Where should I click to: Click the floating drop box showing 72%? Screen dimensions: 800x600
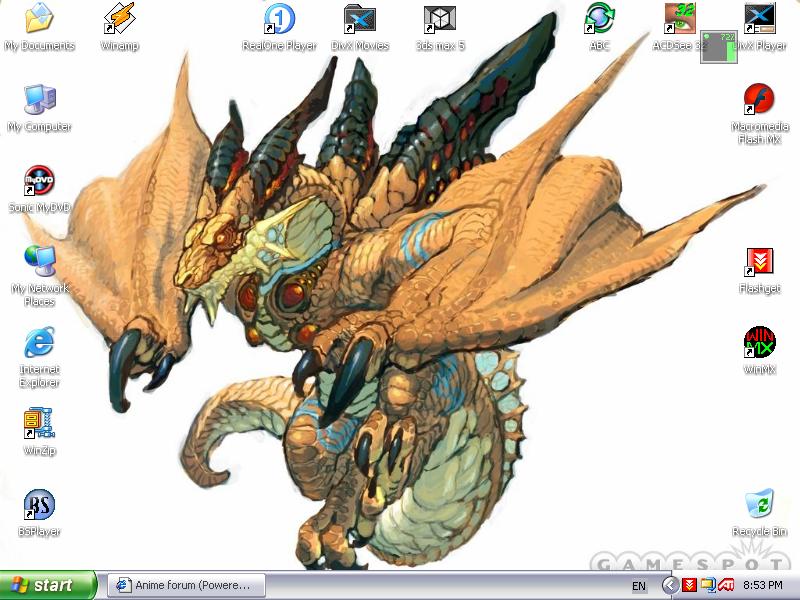(x=718, y=47)
